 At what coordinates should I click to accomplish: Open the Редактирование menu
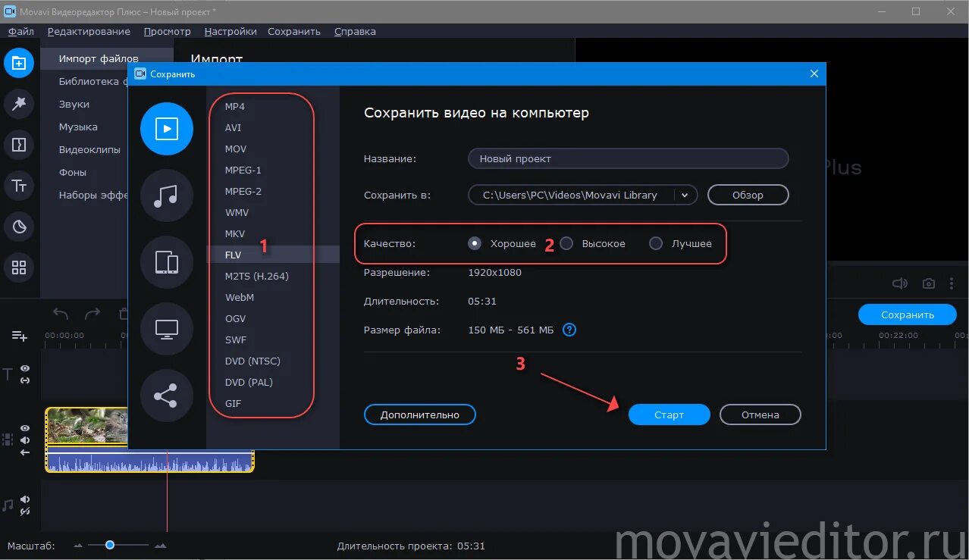click(89, 31)
